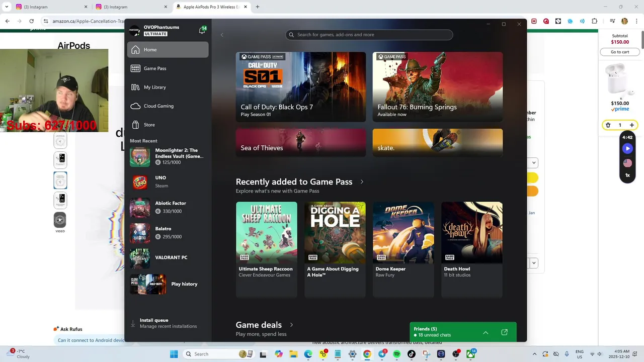Image resolution: width=644 pixels, height=362 pixels.
Task: Open Store in the Xbox sidebar
Action: [168, 125]
